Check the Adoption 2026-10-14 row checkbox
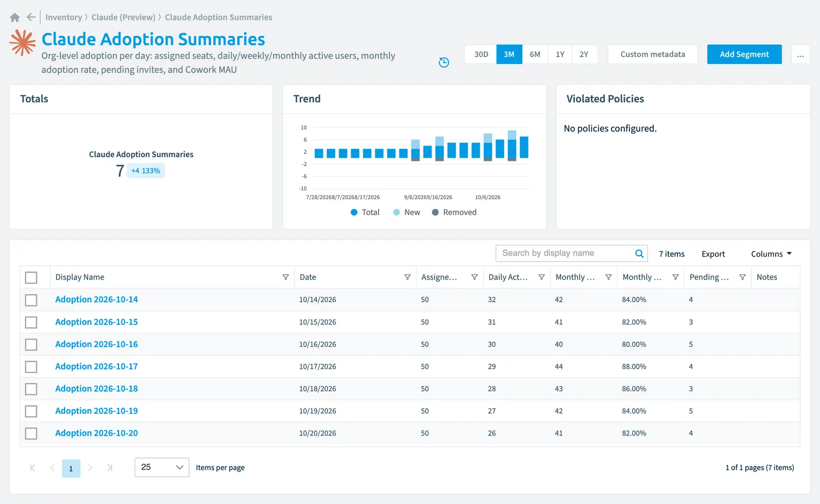Image resolution: width=820 pixels, height=504 pixels. tap(31, 300)
